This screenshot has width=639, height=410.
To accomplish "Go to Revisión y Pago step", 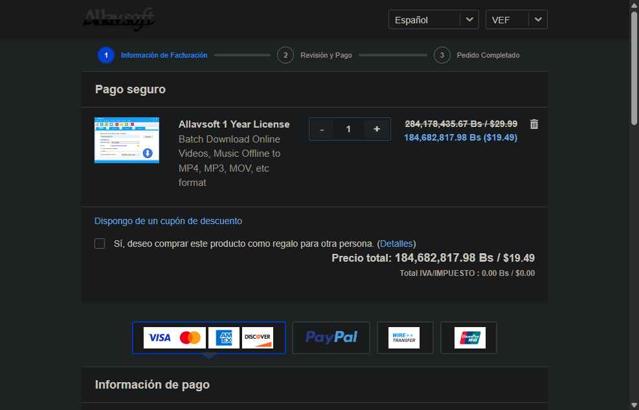I will pyautogui.click(x=326, y=55).
